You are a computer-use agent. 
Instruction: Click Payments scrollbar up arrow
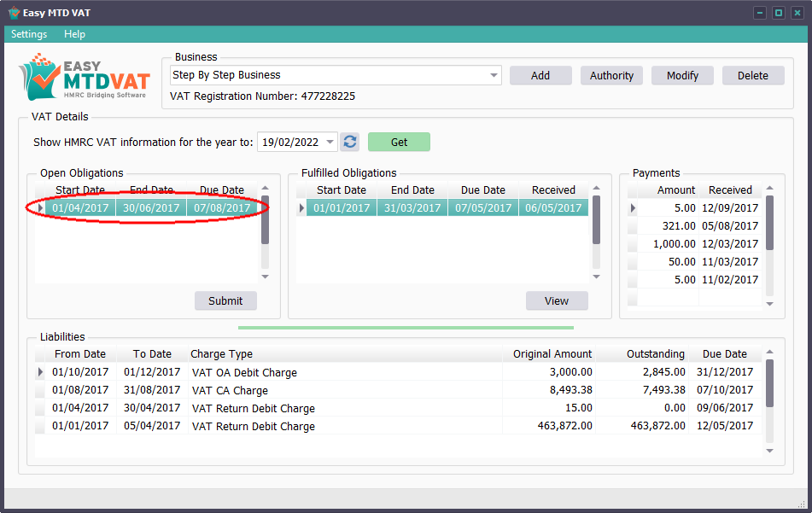[x=770, y=189]
